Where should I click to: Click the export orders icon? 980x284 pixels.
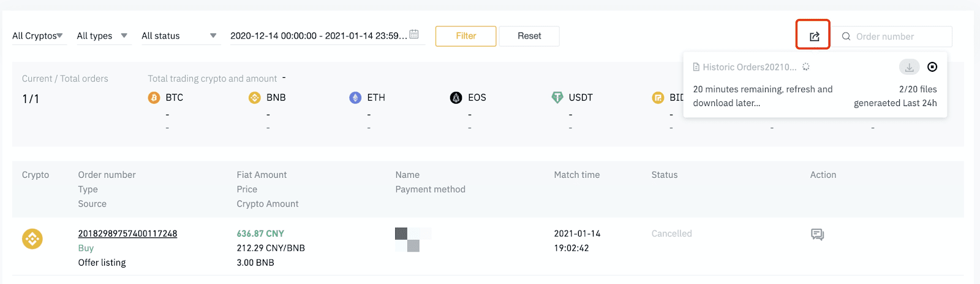814,36
